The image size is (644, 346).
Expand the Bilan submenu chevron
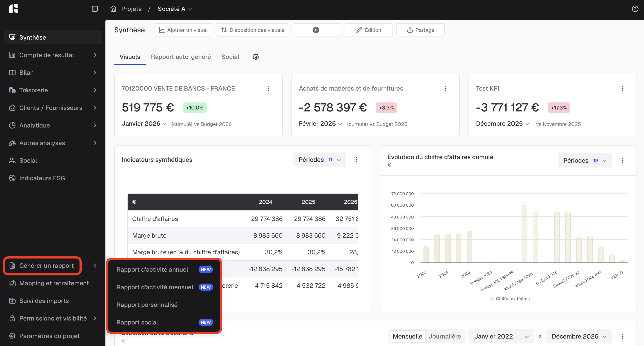[95, 73]
